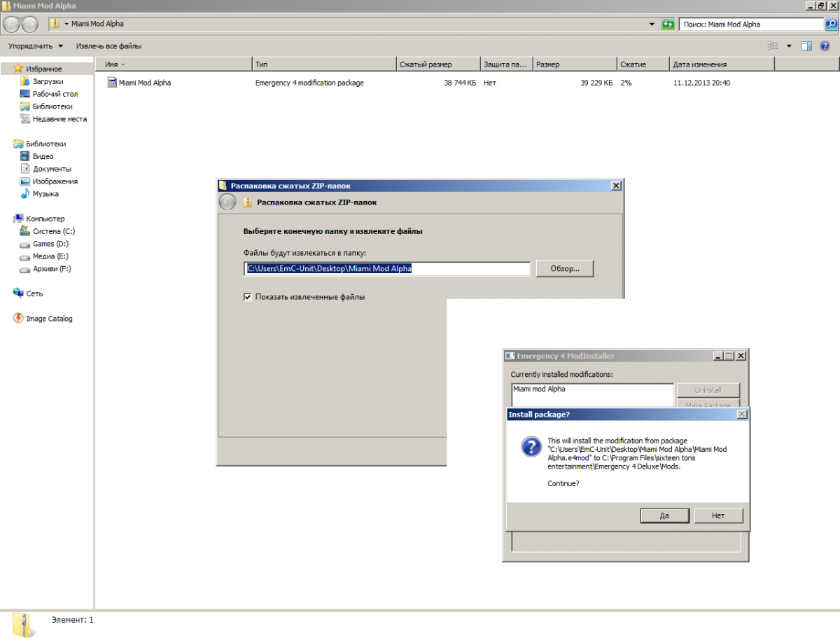Click the extraction path input field
Image resolution: width=840 pixels, height=643 pixels.
[387, 268]
